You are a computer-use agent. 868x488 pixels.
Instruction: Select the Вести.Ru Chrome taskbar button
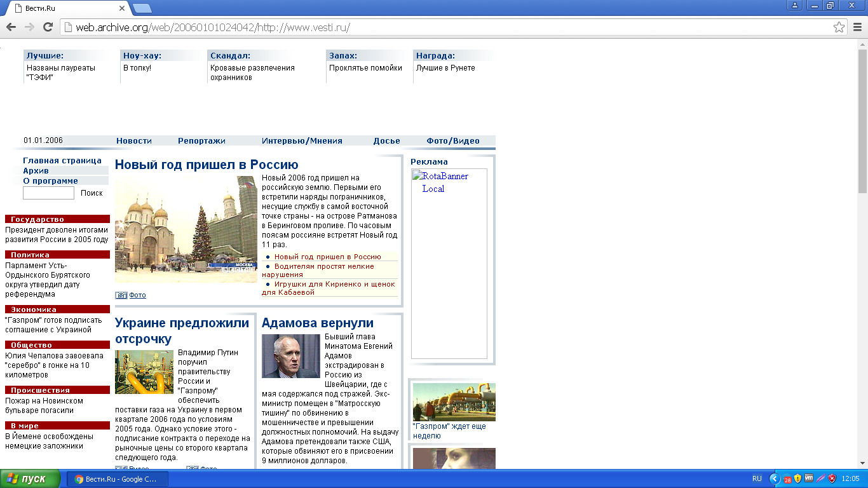(118, 479)
